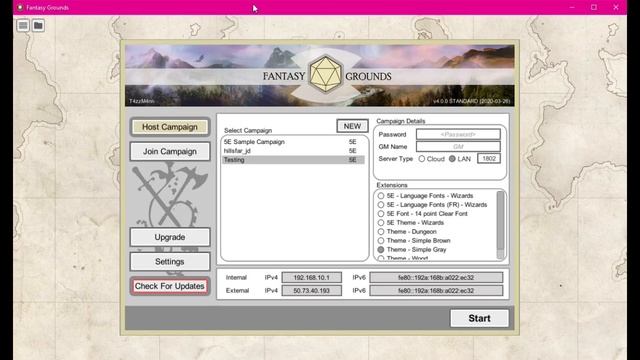Click the external IPv6 address field
The image size is (640, 360).
[436, 291]
